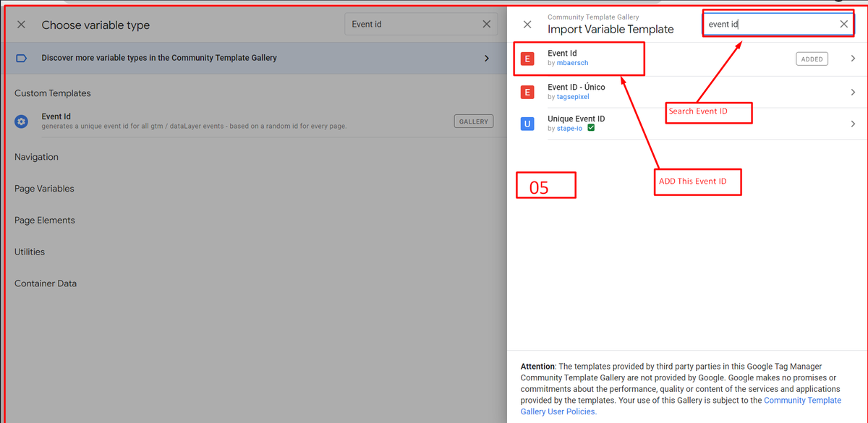Expand Unique Event ID details chevron
This screenshot has width=868, height=423.
pyautogui.click(x=853, y=124)
